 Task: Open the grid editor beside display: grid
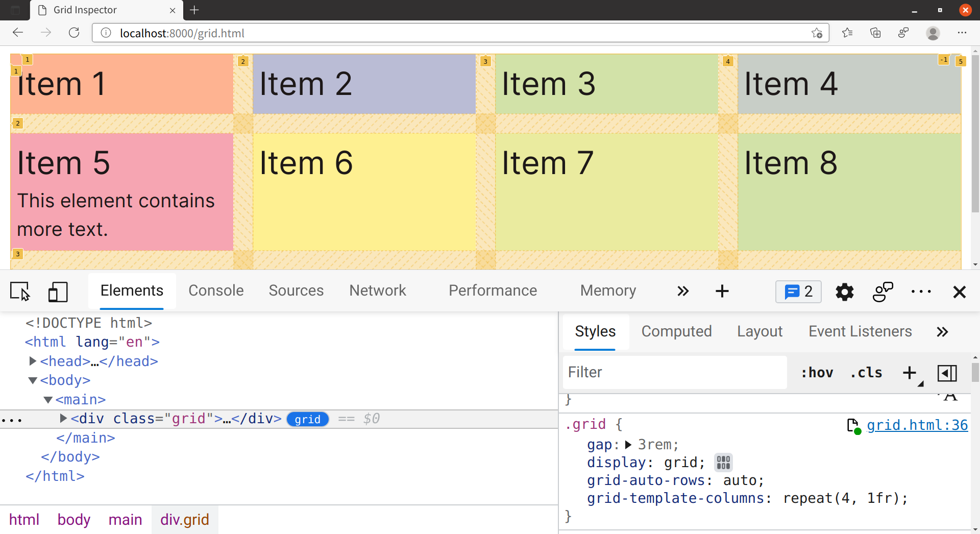[723, 462]
